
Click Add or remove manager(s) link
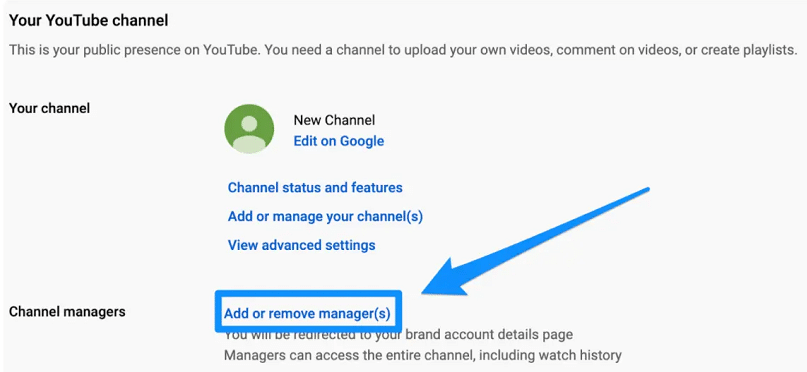pos(307,313)
